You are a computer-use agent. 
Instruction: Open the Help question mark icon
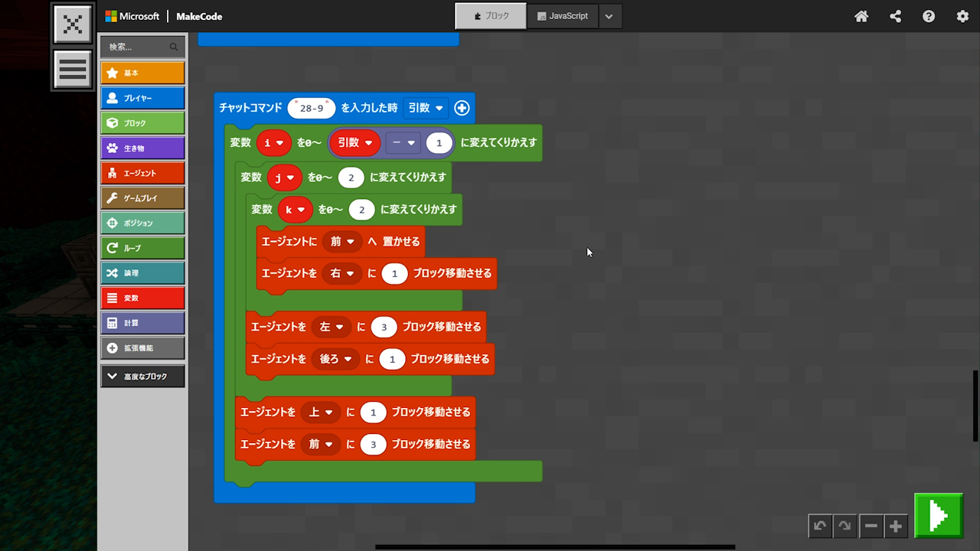pos(929,16)
